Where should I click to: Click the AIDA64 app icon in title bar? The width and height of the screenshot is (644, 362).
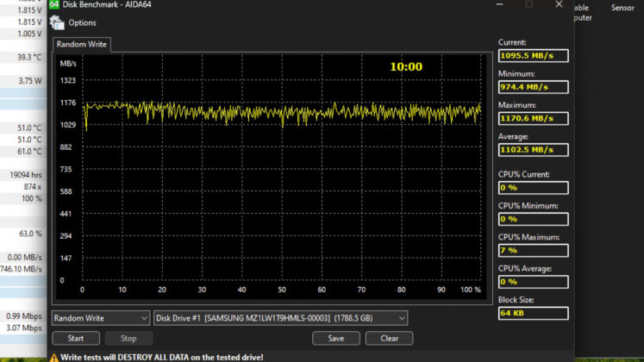click(53, 4)
